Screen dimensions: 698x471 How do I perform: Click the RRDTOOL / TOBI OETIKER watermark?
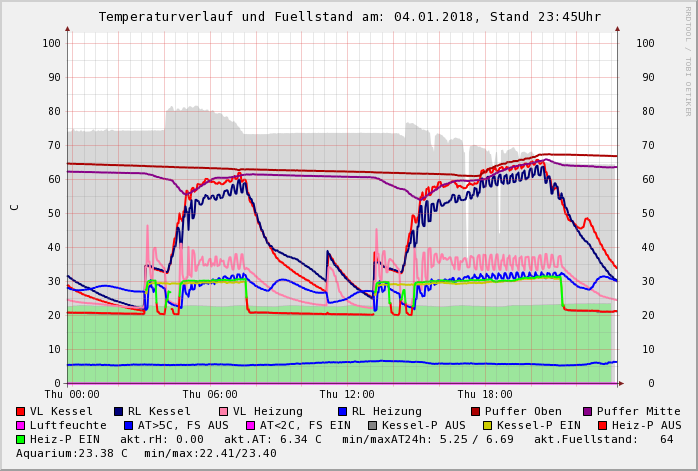click(x=687, y=61)
